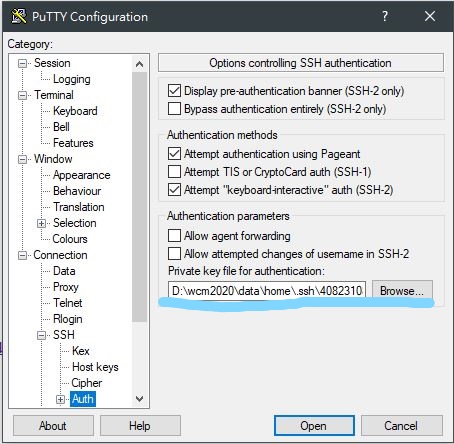Toggle keyboard-interactive auth checkbox
This screenshot has height=444, width=454.
pyautogui.click(x=174, y=190)
